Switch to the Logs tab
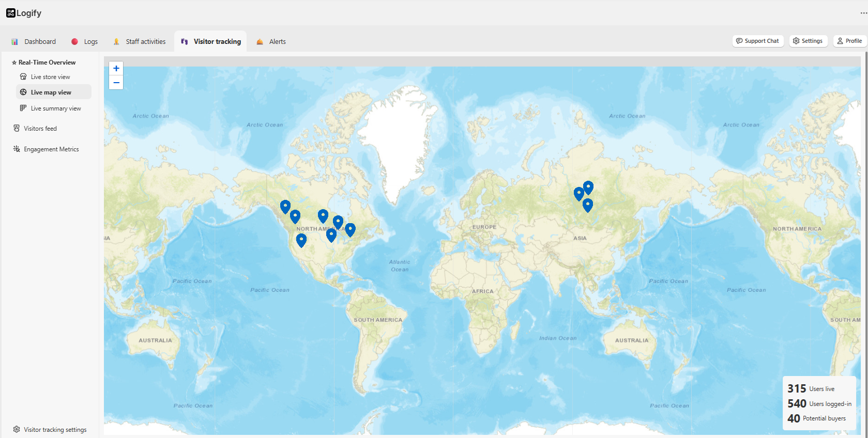This screenshot has height=438, width=868. (x=85, y=41)
